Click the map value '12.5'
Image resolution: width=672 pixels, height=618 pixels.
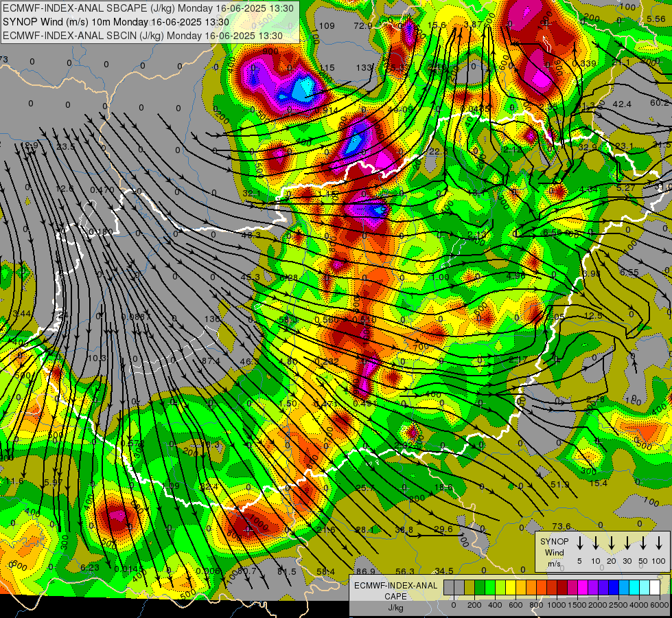tap(593, 315)
